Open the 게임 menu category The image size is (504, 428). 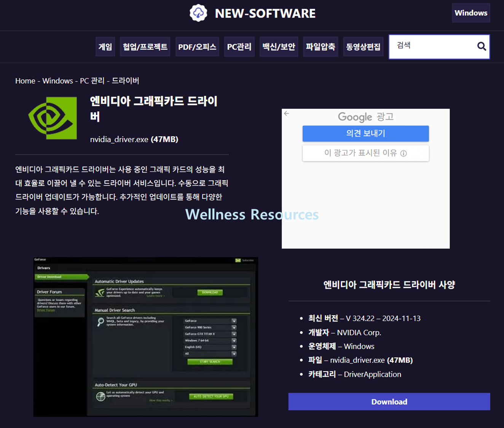[x=105, y=47]
